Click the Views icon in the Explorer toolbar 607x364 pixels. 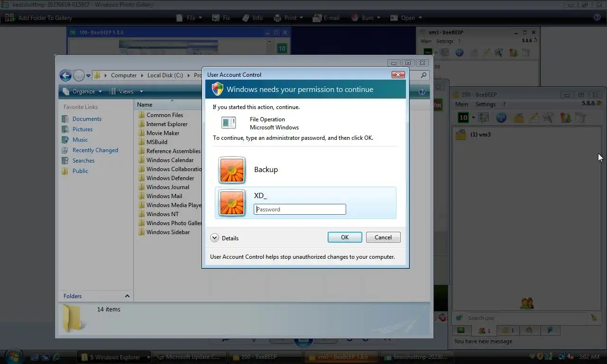[x=113, y=91]
